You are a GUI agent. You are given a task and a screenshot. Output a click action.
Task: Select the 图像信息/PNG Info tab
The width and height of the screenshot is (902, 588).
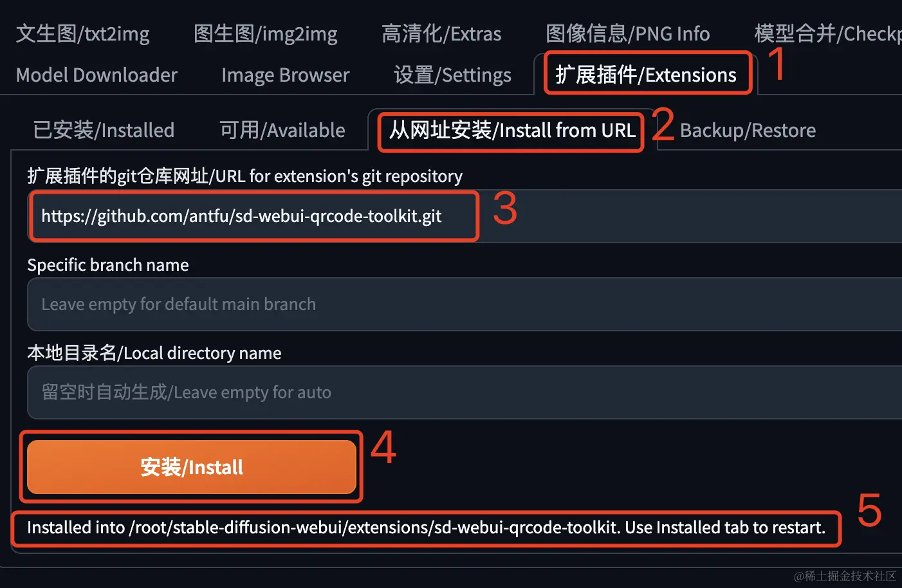tap(627, 33)
